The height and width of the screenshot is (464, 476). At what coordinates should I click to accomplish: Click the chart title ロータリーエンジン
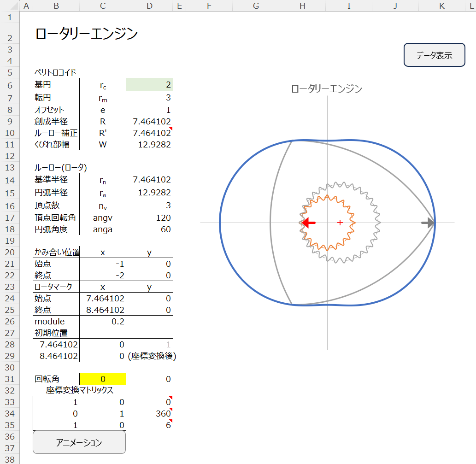click(x=327, y=89)
